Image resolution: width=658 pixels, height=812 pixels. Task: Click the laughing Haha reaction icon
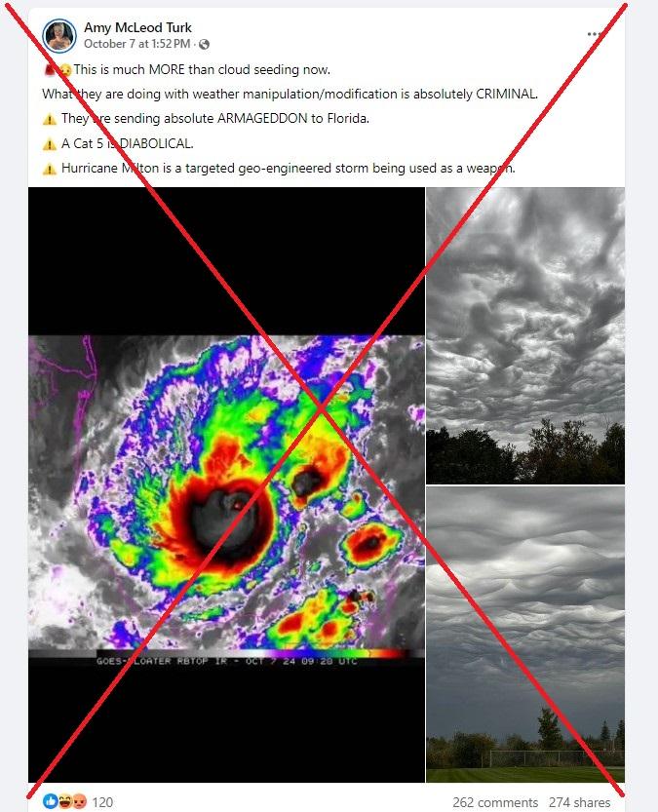[65, 801]
